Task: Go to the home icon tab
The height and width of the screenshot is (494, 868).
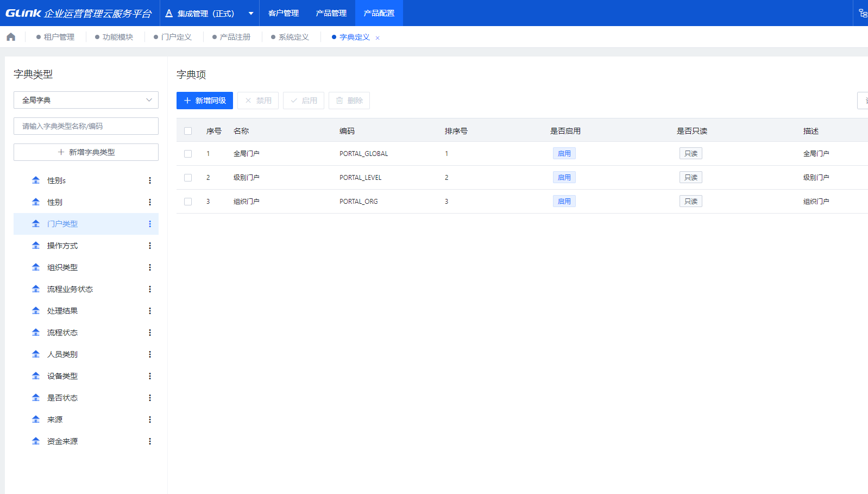Action: coord(11,37)
